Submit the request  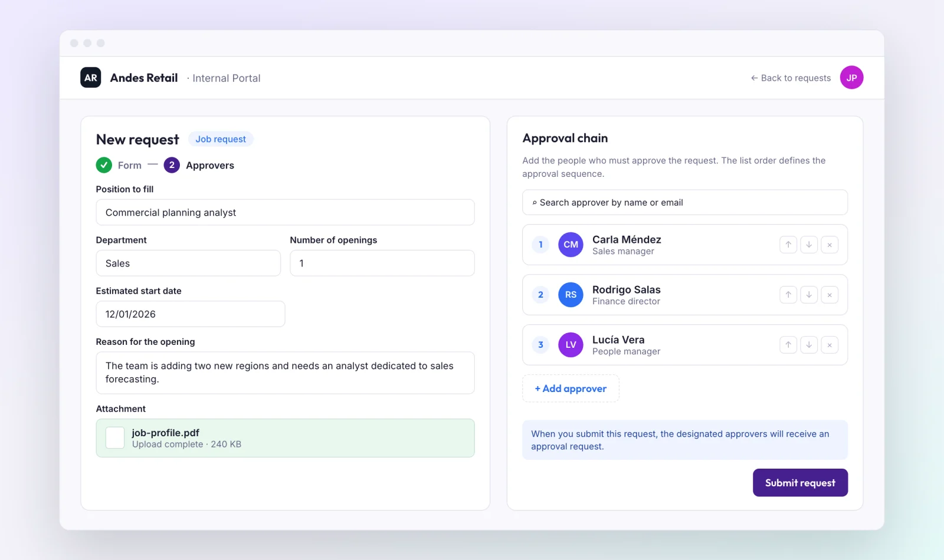coord(800,483)
